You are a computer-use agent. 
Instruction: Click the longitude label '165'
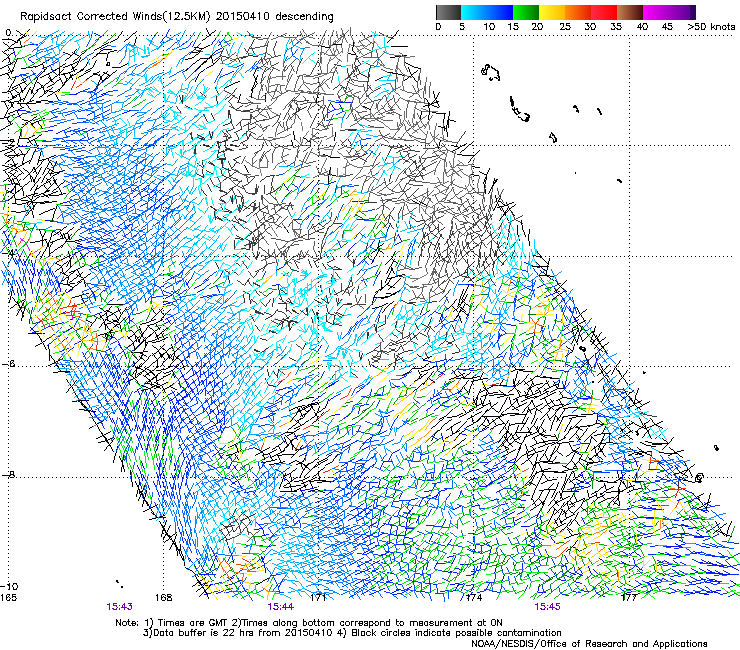(x=8, y=598)
